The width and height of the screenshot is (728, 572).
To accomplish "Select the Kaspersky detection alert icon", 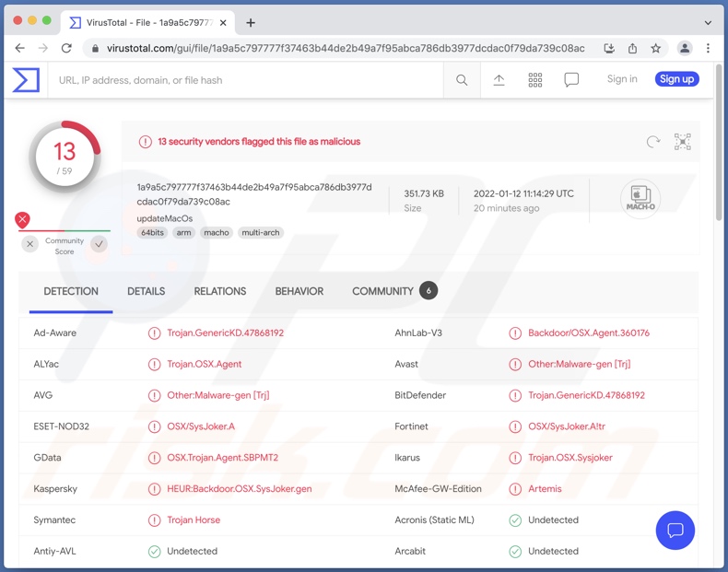I will 154,489.
